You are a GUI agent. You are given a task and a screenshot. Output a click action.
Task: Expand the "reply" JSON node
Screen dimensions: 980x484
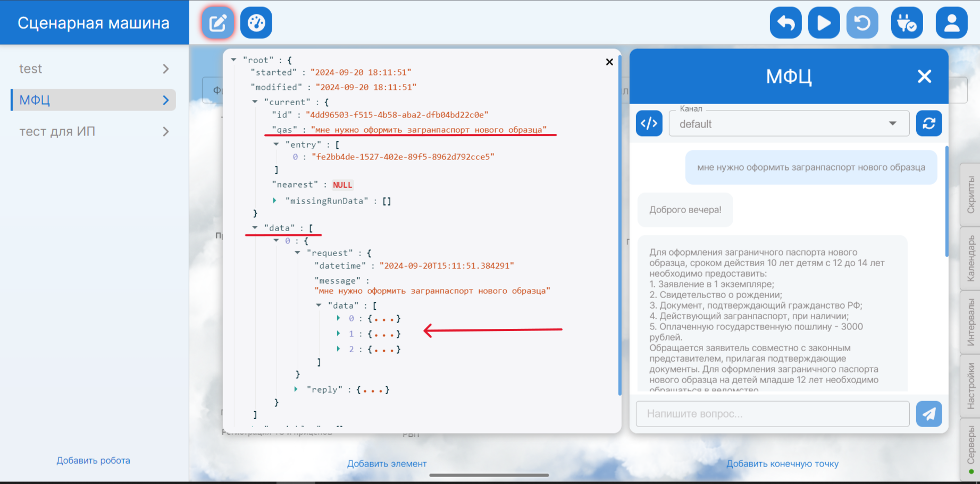tap(296, 389)
